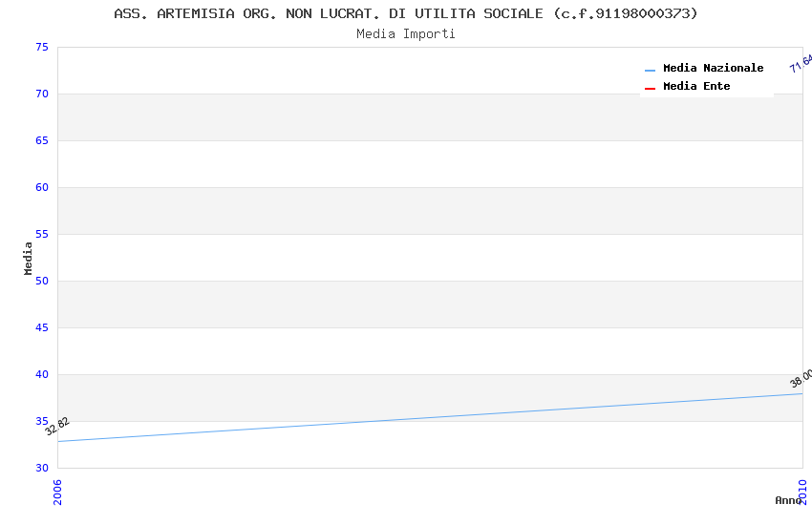Click the vertical Media axis title
The image size is (812, 525).
click(x=28, y=258)
